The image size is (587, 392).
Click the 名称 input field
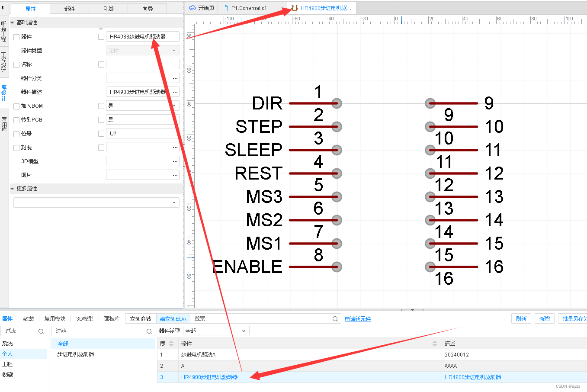click(143, 64)
